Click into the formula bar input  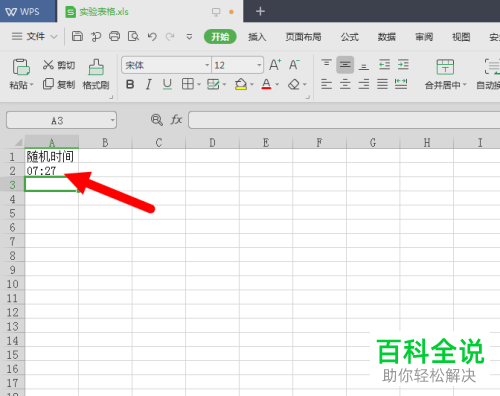coord(344,120)
